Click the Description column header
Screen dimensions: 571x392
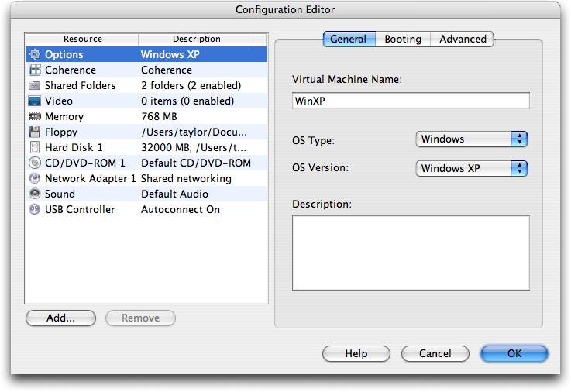coord(196,39)
